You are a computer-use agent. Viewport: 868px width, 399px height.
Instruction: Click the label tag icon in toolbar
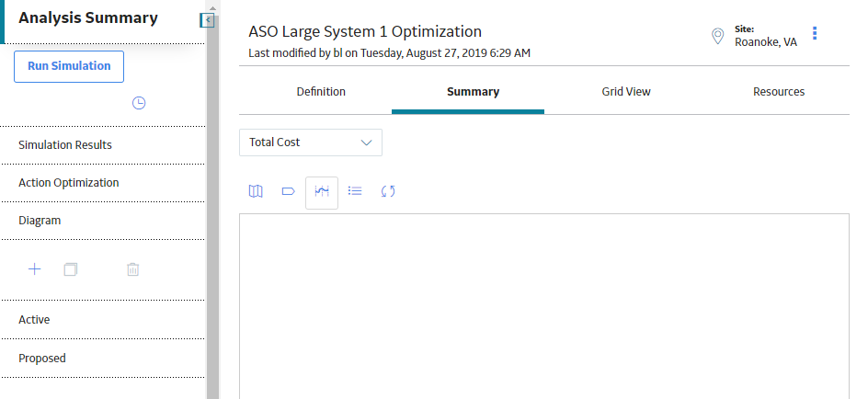tap(289, 191)
